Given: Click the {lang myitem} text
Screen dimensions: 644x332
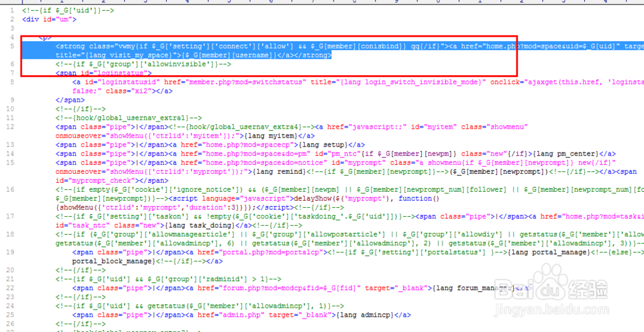Looking at the screenshot, I should [x=272, y=136].
